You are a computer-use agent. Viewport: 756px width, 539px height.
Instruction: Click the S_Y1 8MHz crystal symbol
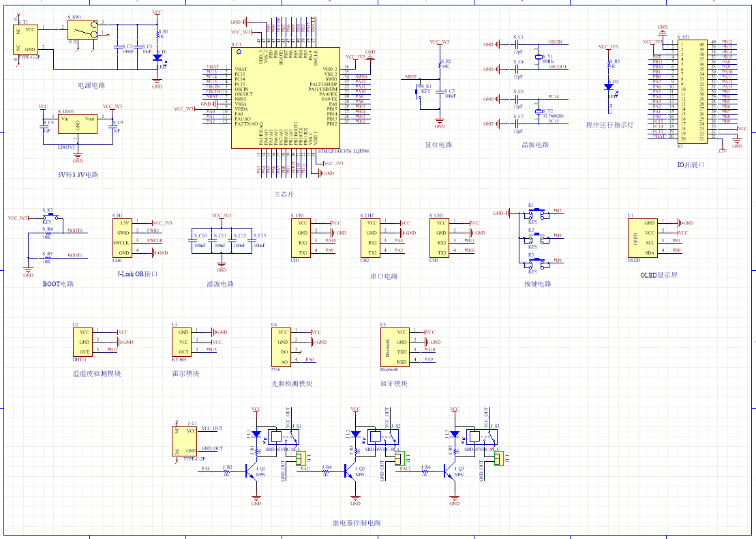[539, 57]
